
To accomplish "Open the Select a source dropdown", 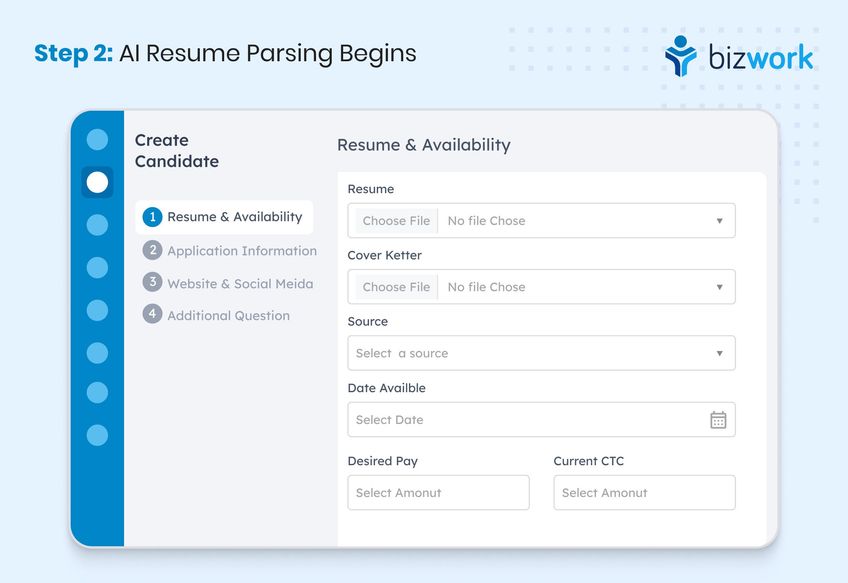I will (541, 353).
